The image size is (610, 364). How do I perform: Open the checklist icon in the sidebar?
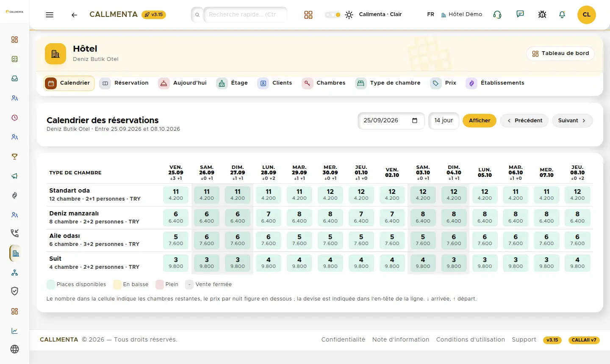15,59
